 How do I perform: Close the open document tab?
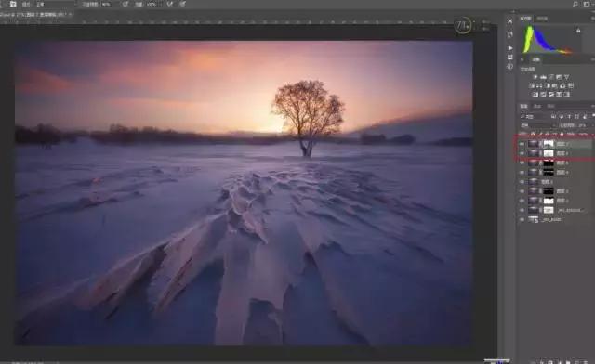click(x=71, y=15)
